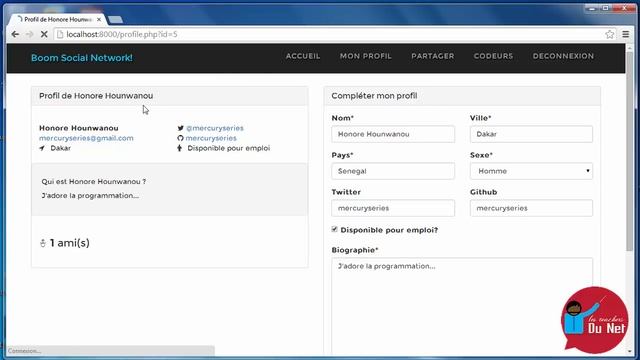640x360 pixels.
Task: Click the person icon beside Disponible pour emploi
Action: [x=180, y=148]
